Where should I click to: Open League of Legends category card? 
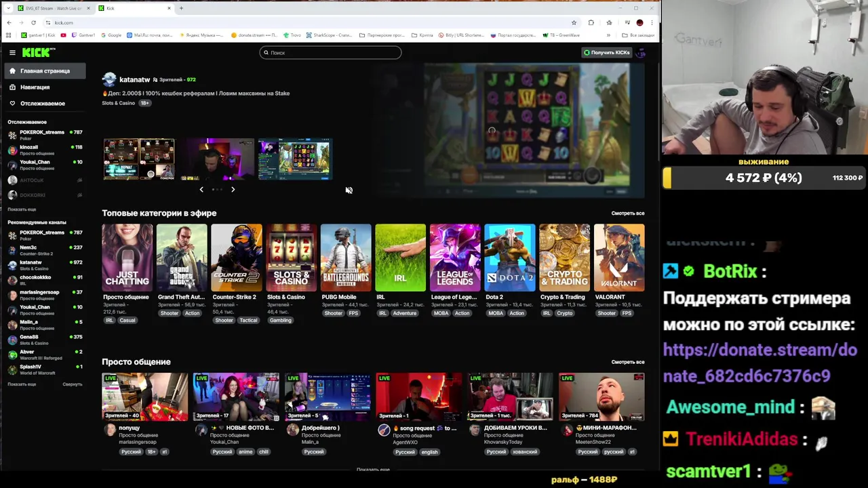pos(455,258)
